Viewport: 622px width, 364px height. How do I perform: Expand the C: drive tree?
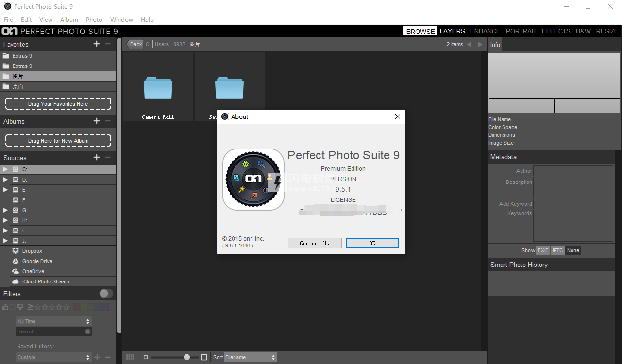point(5,169)
